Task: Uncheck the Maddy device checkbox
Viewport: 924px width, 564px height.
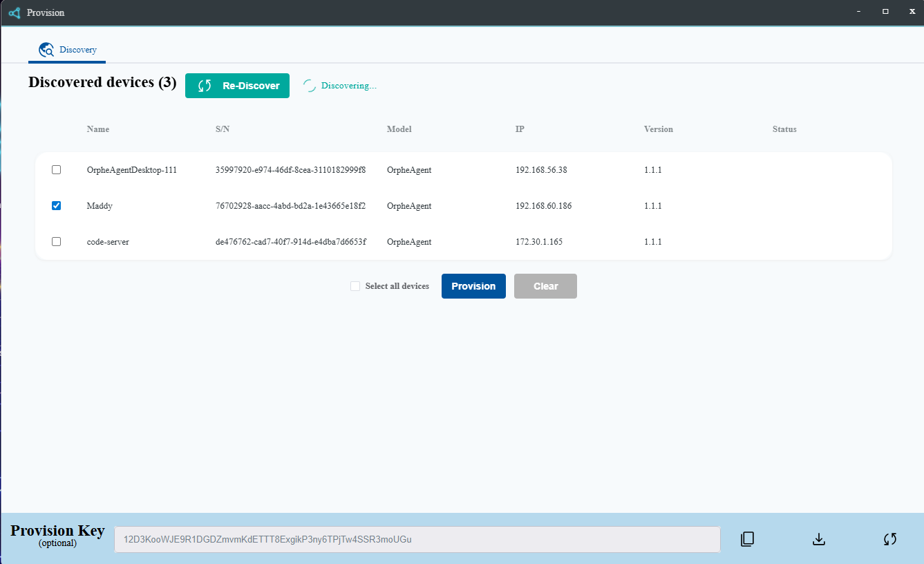Action: (57, 206)
